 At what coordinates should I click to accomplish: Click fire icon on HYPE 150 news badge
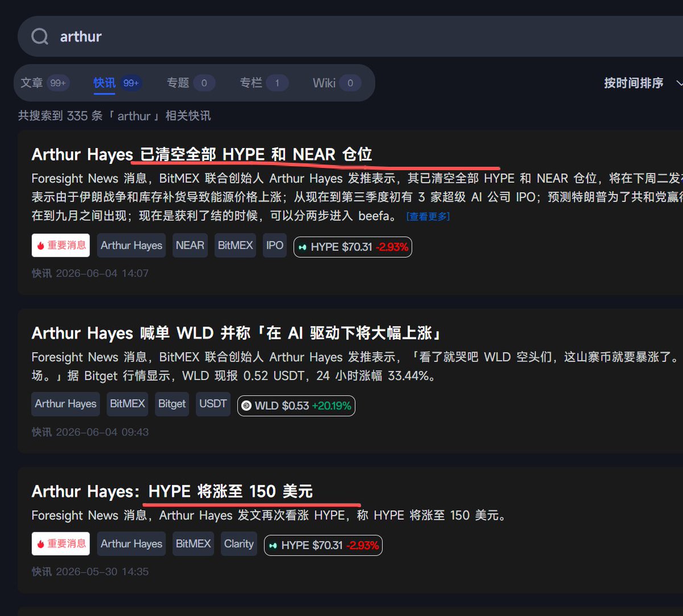[x=40, y=544]
